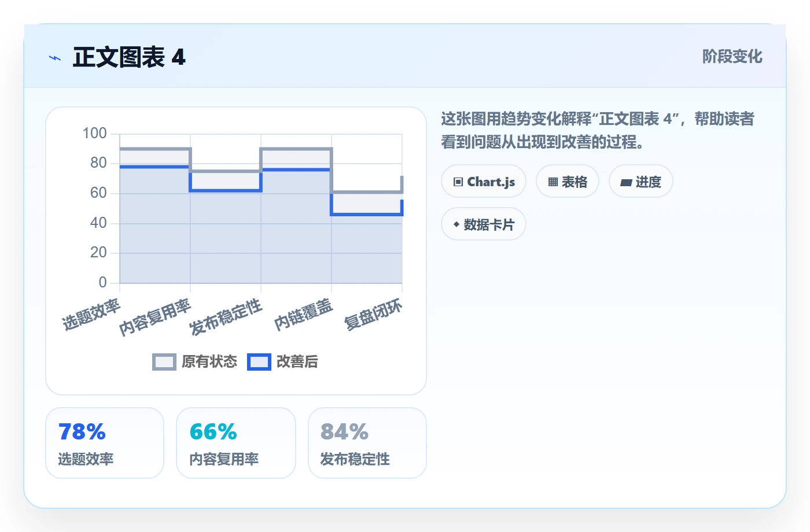This screenshot has height=532, width=810.
Task: Toggle the 改善后 legend series
Action: tap(283, 362)
